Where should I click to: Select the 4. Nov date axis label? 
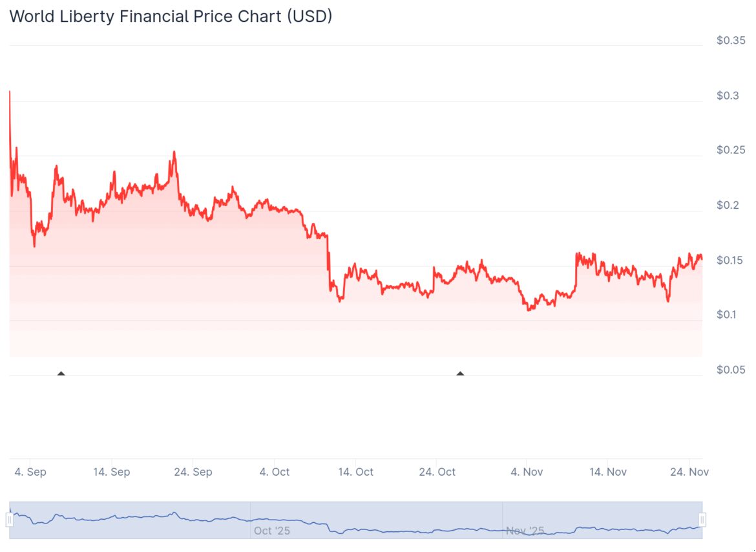[x=527, y=472]
